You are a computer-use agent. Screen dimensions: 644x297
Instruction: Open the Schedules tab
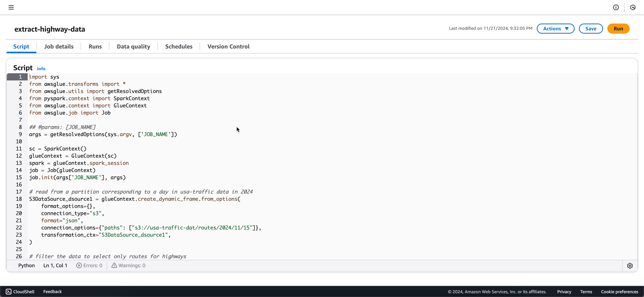point(179,46)
